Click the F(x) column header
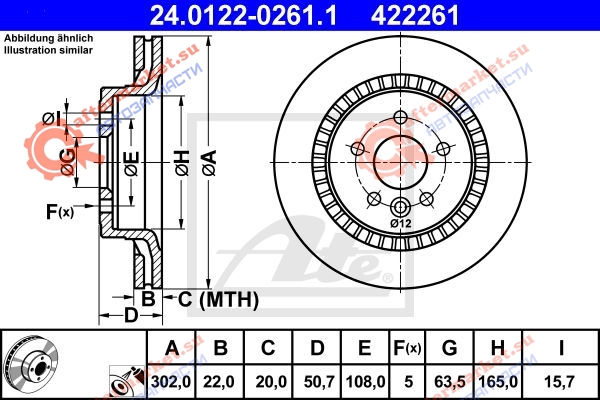Viewport: 600px width, 400px height. tap(407, 348)
